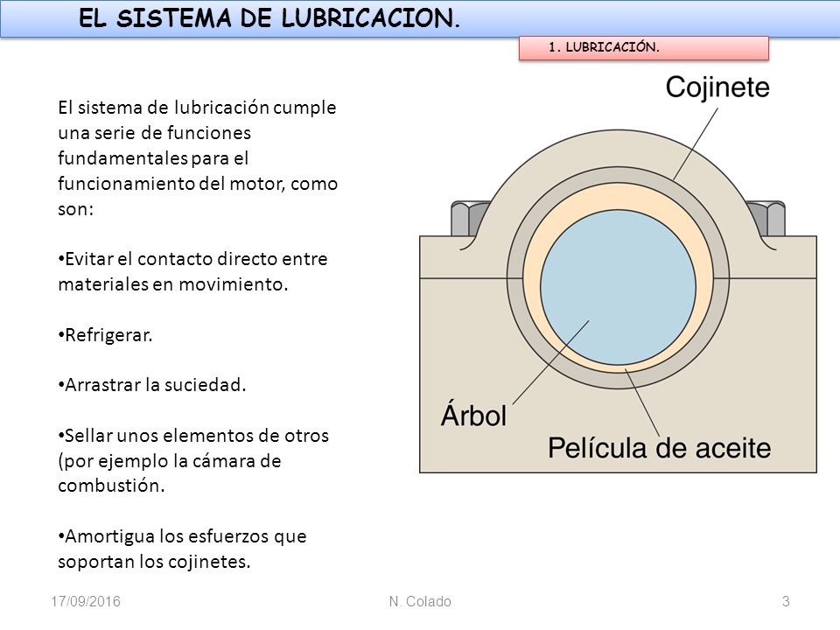Select the bullet 'Evitar el contacto directo entre'
This screenshot has height=630, width=840.
[x=192, y=271]
